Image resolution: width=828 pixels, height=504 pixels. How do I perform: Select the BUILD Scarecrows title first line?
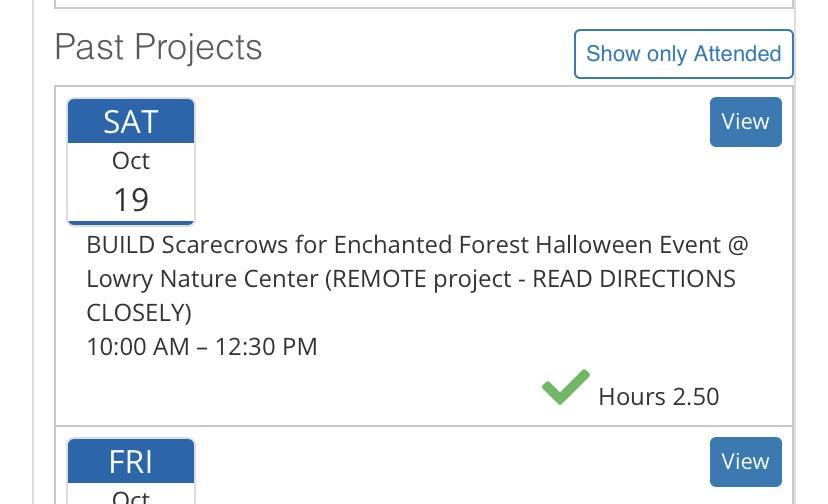[x=416, y=245]
